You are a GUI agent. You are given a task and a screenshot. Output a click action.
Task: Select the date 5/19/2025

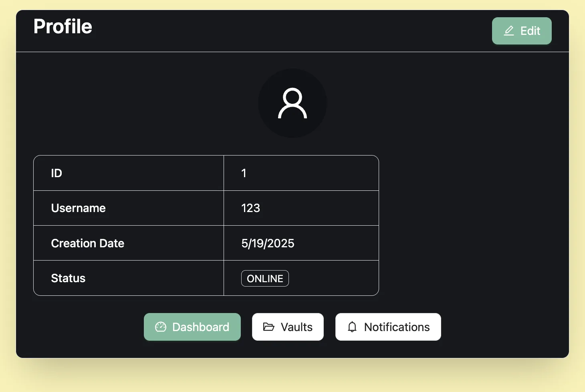click(x=268, y=243)
